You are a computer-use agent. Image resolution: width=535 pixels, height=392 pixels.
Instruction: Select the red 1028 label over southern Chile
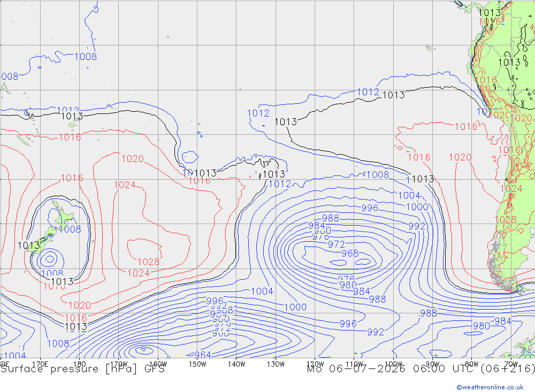pos(506,219)
